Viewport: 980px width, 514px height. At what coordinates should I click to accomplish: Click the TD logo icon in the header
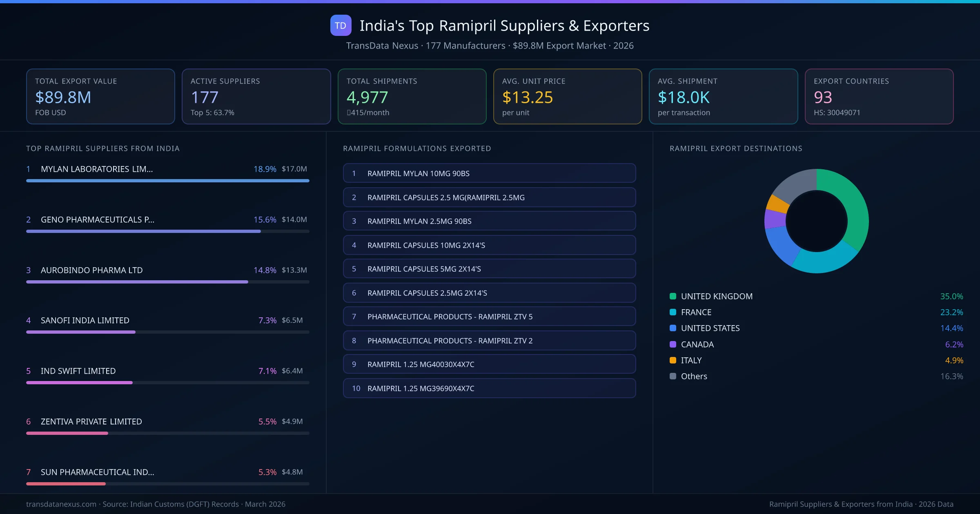[340, 26]
